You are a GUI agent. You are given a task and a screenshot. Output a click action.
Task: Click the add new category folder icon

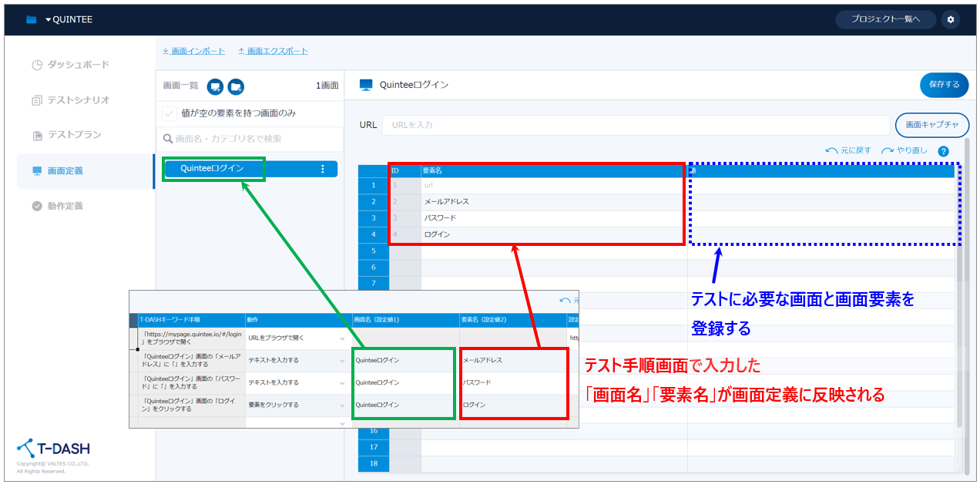pos(236,86)
